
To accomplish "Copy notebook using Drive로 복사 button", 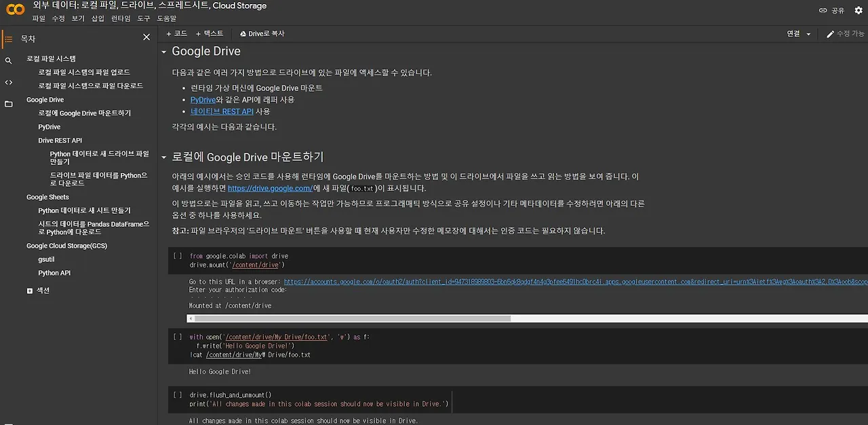I will 261,32.
